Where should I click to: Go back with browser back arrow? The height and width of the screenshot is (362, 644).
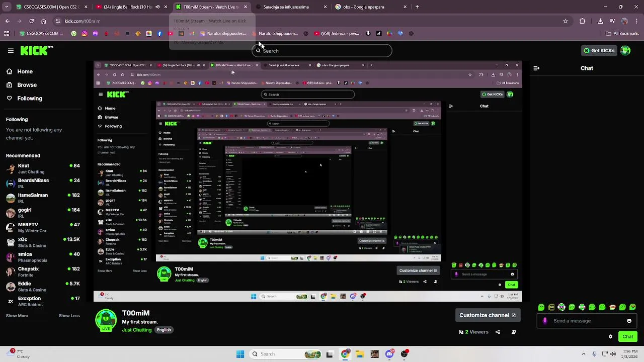tap(7, 21)
